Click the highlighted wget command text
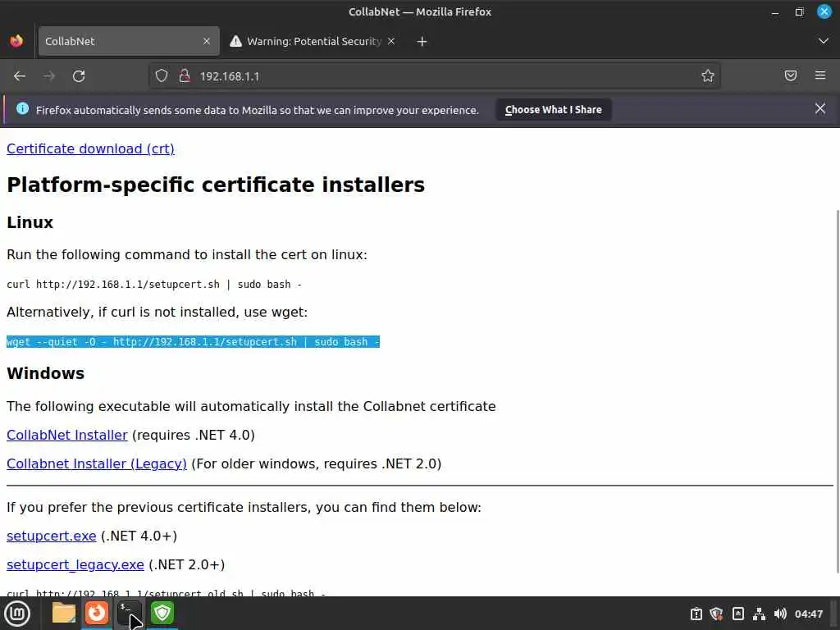 coord(193,342)
